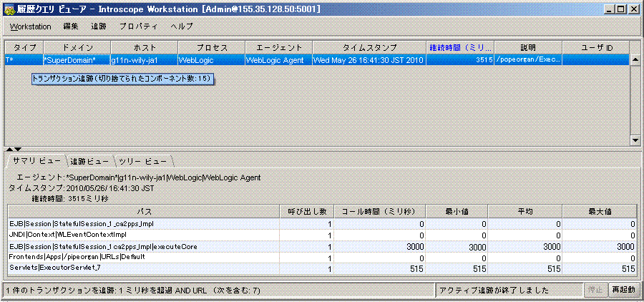
Task: Select the *SuperDomain* cell in the trace row
Action: [x=77, y=60]
